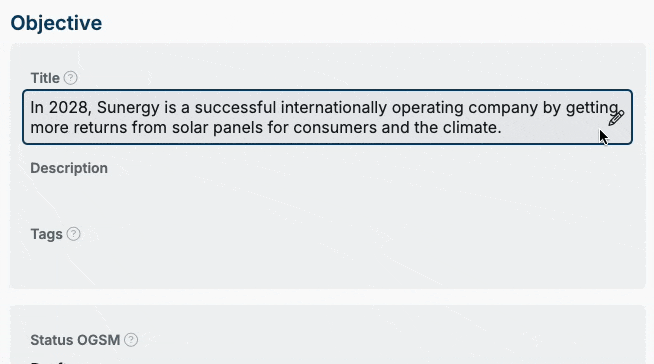The width and height of the screenshot is (654, 364).
Task: Open the partially visible Draft status value
Action: pyautogui.click(x=48, y=362)
